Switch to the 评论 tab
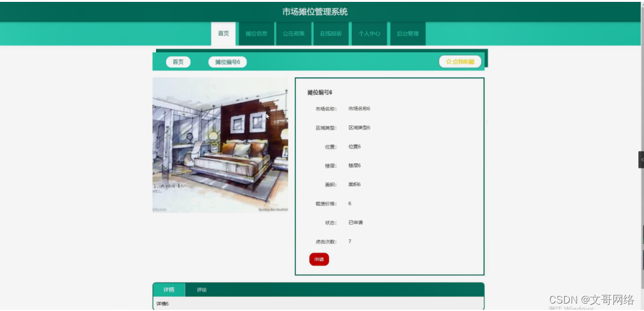 click(x=202, y=290)
